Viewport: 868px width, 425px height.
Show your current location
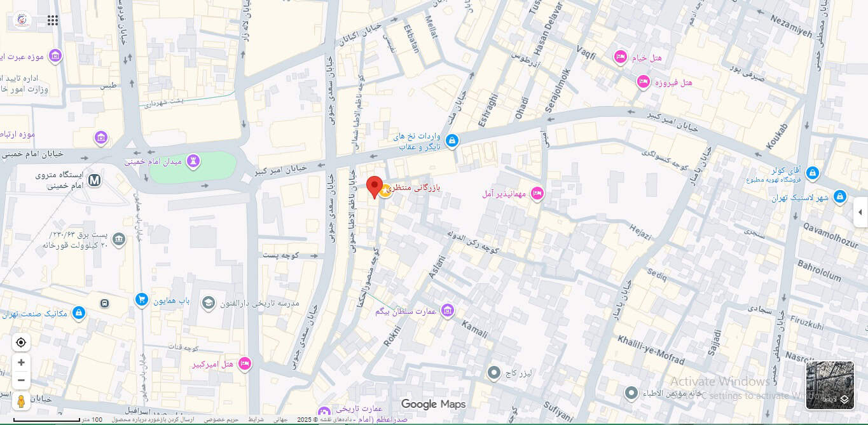[x=21, y=343]
